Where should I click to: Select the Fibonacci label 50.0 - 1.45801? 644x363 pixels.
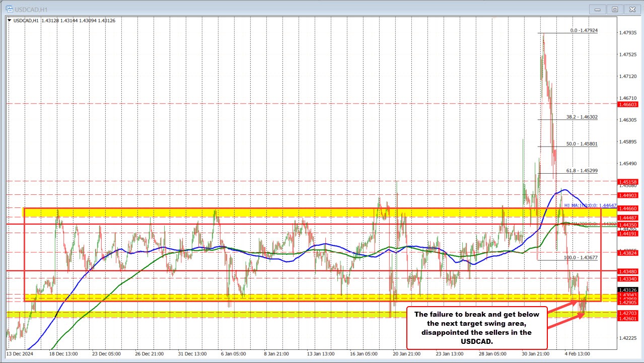pos(582,144)
